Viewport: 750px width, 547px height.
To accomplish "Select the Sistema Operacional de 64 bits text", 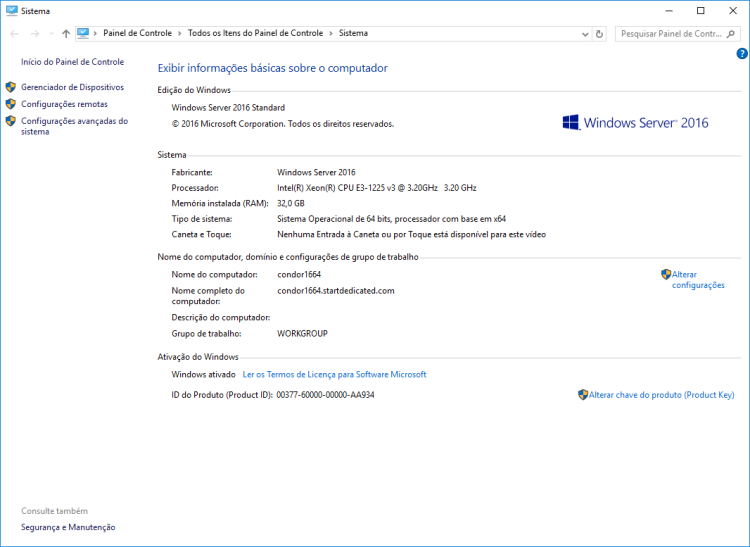I will click(x=391, y=219).
